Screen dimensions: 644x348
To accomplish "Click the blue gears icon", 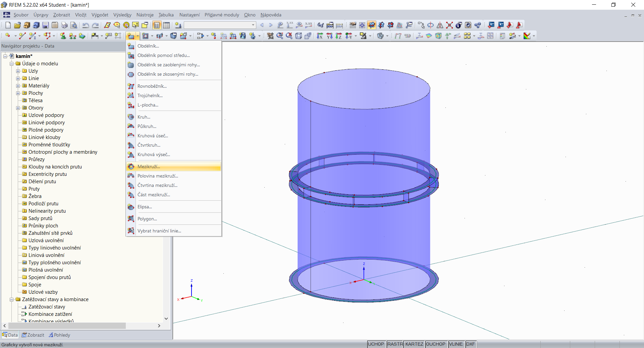I will (x=478, y=25).
